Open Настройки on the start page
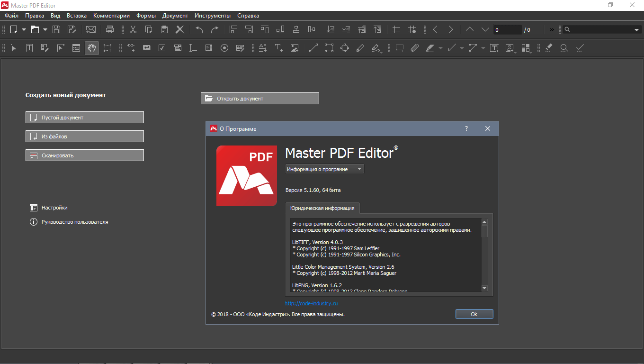The width and height of the screenshot is (644, 364). coord(49,208)
